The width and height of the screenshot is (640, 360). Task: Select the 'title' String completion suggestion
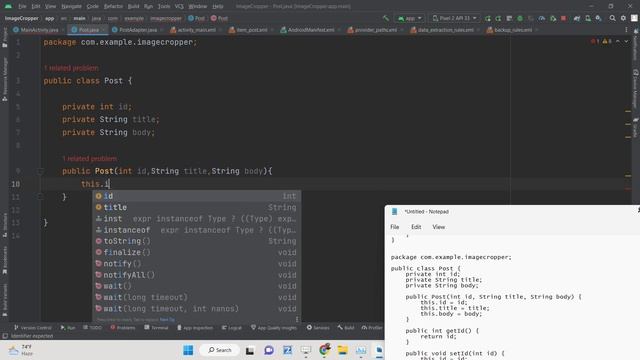coord(197,207)
